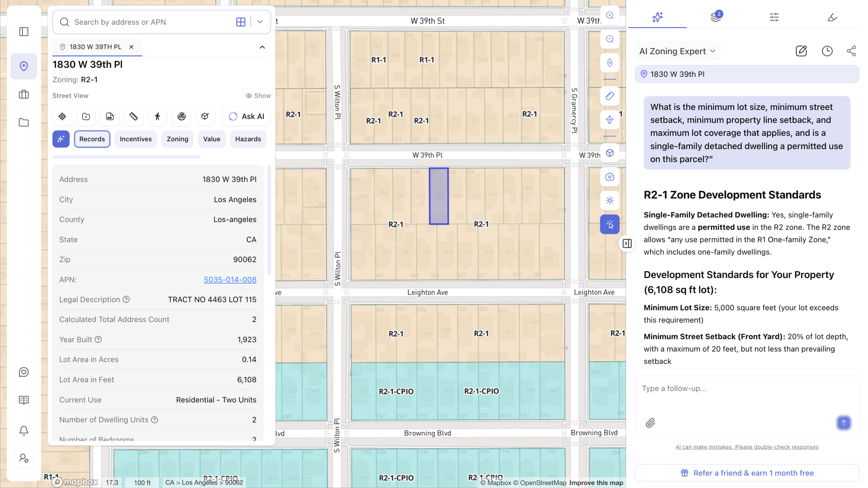The image size is (868, 488).
Task: Select highlighted parcel 1830 on the map
Action: pos(439,196)
